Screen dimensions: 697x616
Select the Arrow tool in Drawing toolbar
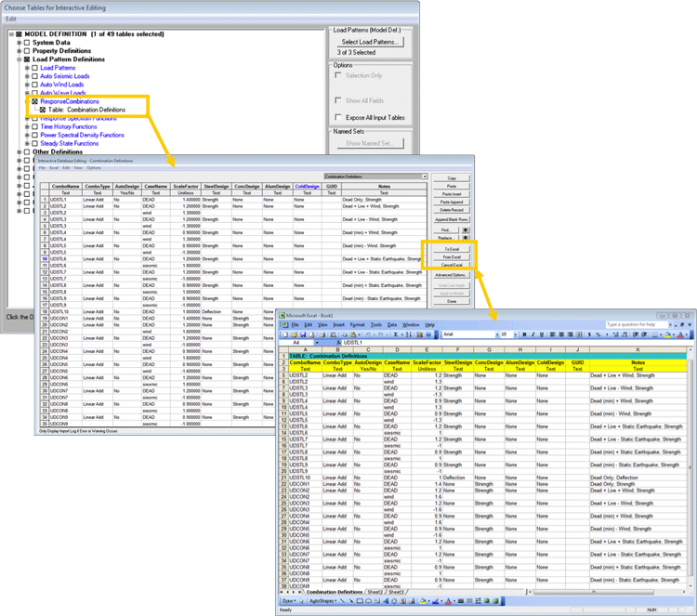[x=351, y=601]
